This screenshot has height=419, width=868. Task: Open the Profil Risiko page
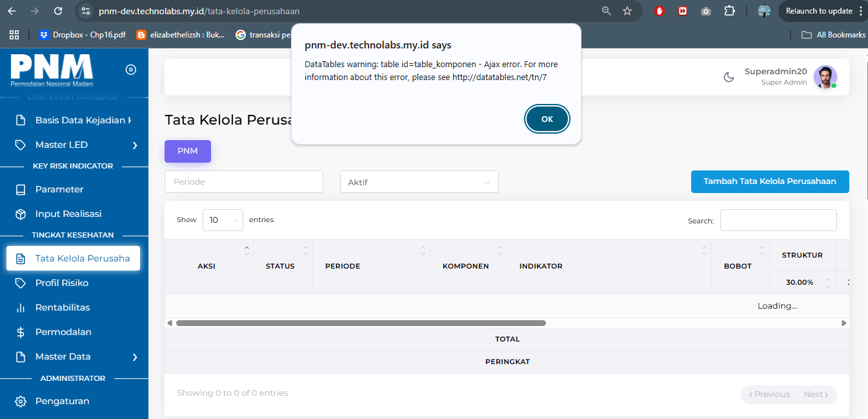pos(62,283)
